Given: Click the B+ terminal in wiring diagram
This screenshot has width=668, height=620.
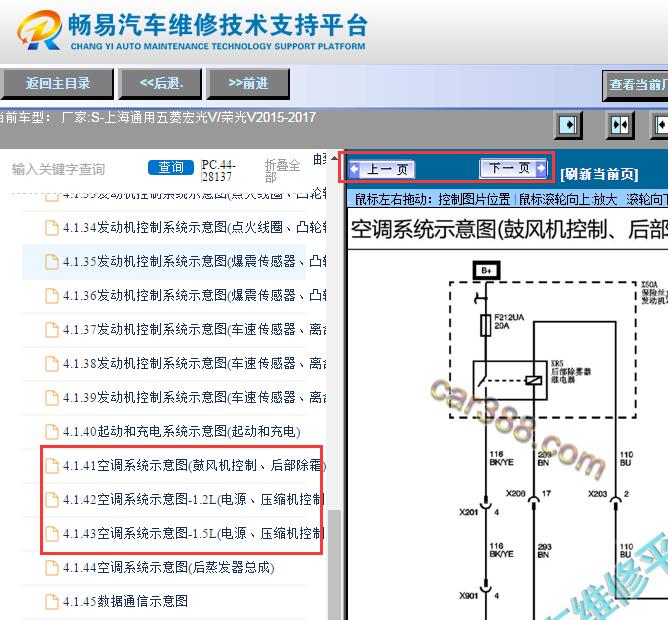Looking at the screenshot, I should 487,271.
